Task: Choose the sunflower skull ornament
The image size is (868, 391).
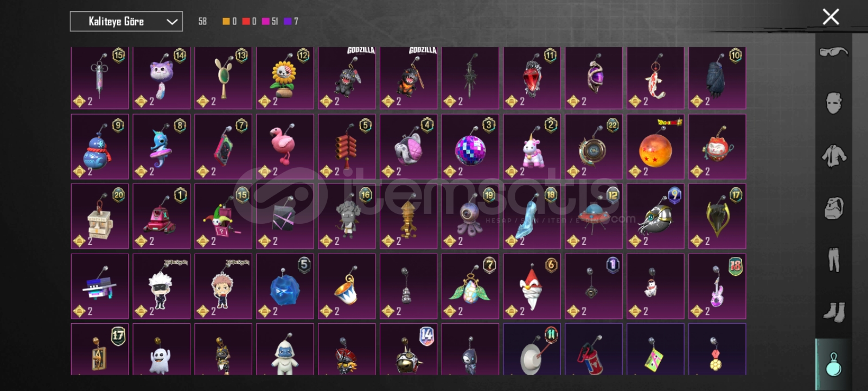Action: (x=285, y=78)
